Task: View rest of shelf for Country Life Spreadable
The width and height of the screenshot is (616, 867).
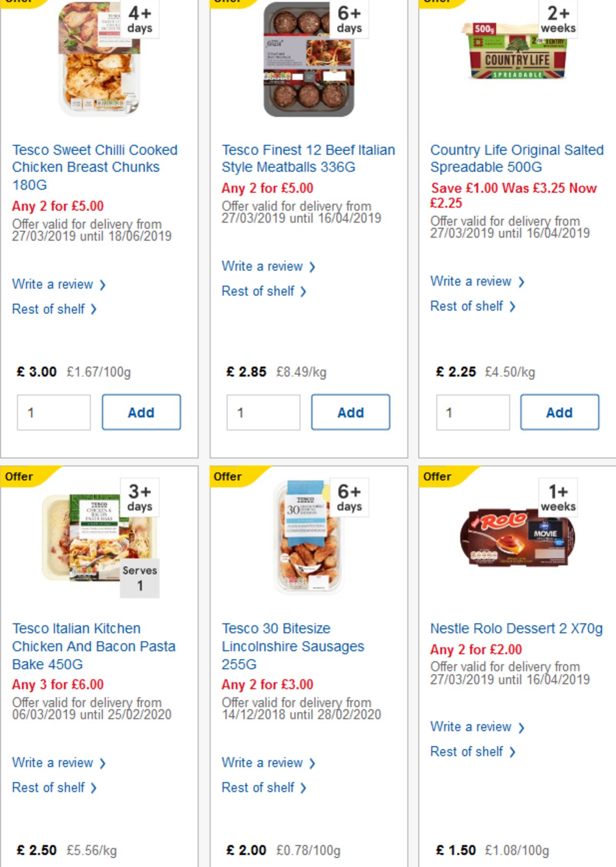Action: (467, 306)
